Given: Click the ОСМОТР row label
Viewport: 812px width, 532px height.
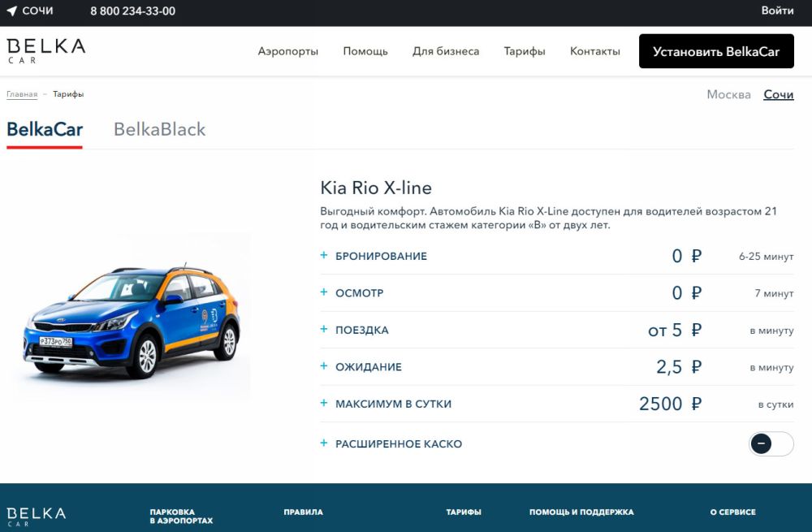Looking at the screenshot, I should (x=360, y=293).
